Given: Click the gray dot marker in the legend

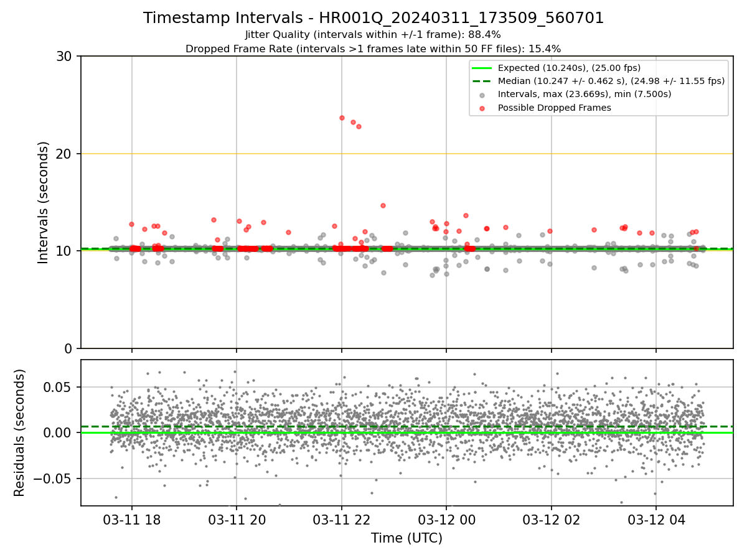Looking at the screenshot, I should click(482, 95).
